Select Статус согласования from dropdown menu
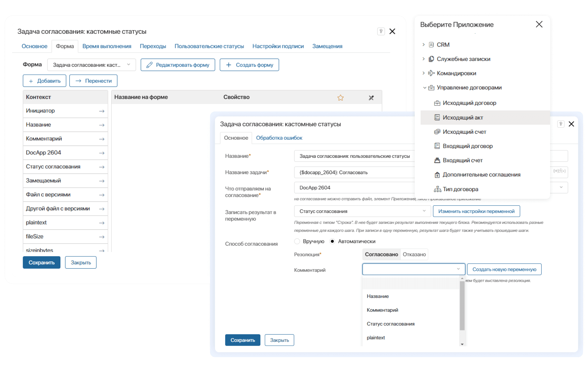This screenshot has height=373, width=588. 391,324
